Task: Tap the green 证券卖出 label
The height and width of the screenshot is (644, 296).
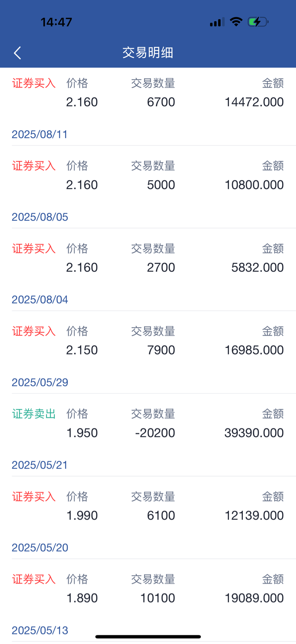Action: pos(34,414)
